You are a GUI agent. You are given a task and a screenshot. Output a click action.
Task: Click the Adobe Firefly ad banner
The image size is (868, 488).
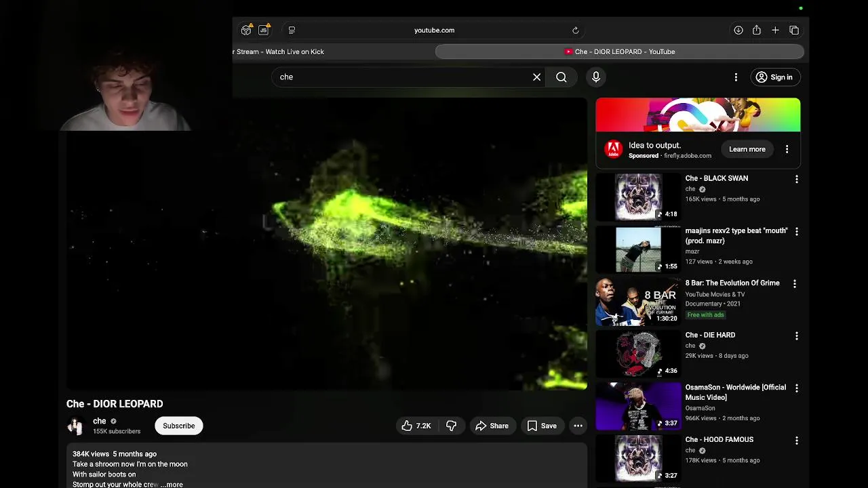click(x=698, y=115)
